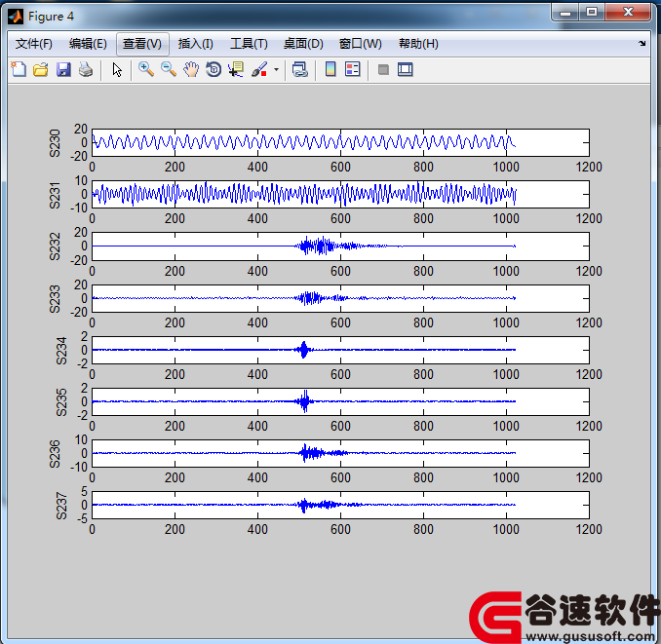Activate the Zoom Out magnifier tool
661x644 pixels.
pyautogui.click(x=169, y=69)
